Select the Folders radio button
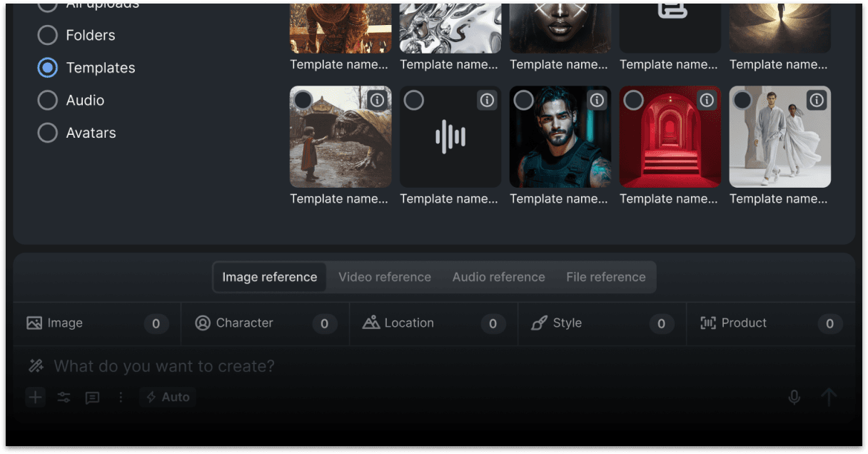Image resolution: width=868 pixels, height=454 pixels. tap(47, 35)
